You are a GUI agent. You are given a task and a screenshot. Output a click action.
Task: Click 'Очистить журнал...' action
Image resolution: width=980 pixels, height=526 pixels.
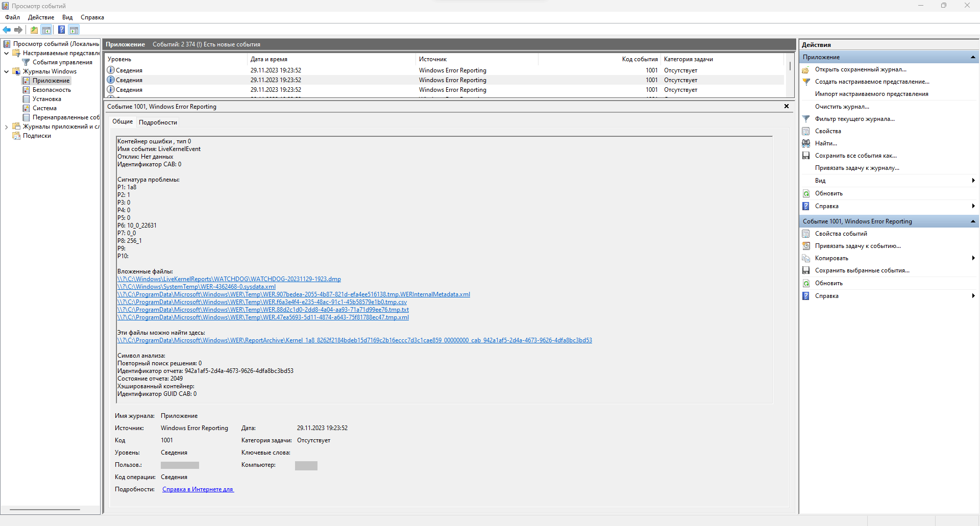pyautogui.click(x=842, y=107)
